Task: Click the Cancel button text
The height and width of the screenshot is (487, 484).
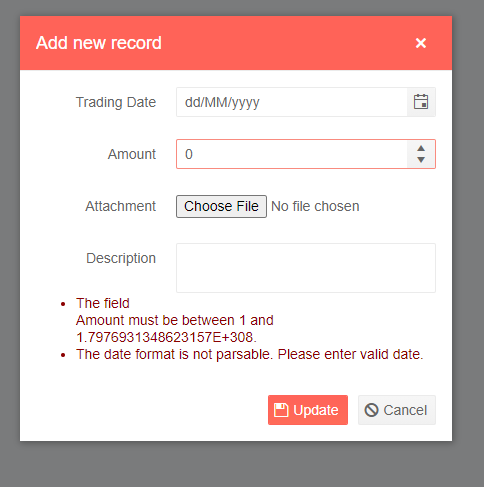Action: tap(405, 410)
